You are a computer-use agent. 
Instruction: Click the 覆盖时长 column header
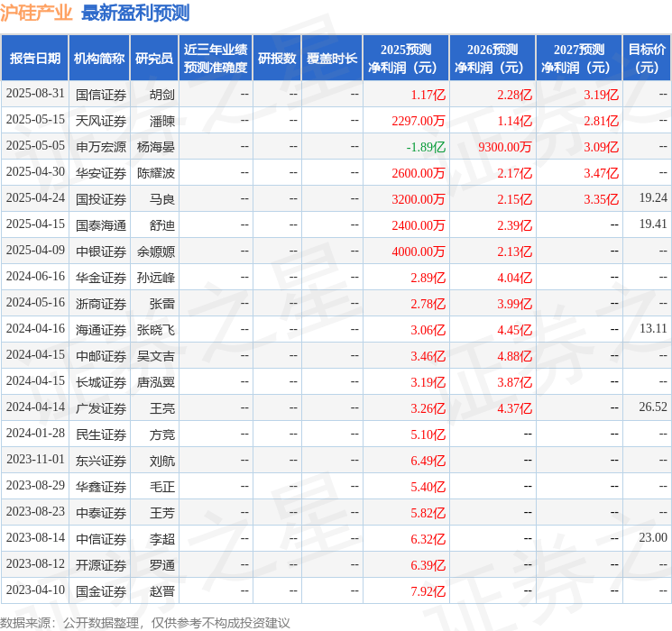point(332,59)
